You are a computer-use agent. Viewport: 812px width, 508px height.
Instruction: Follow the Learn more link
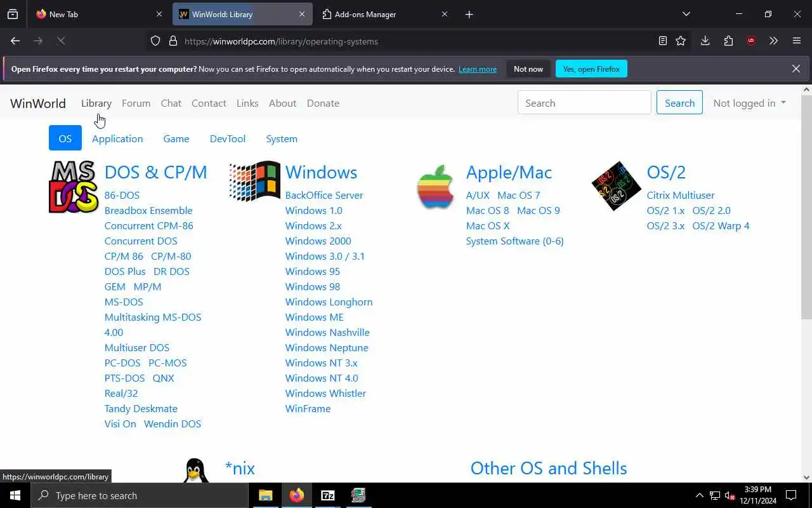(x=478, y=69)
